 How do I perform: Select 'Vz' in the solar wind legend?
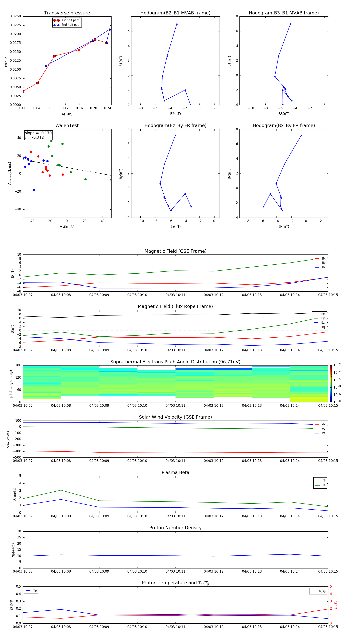(320, 433)
